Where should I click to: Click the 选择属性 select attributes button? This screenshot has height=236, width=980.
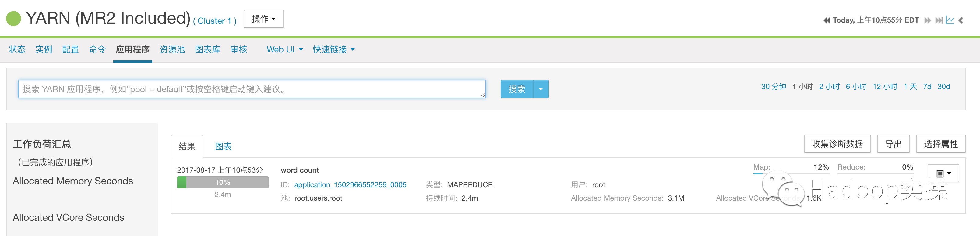point(940,144)
